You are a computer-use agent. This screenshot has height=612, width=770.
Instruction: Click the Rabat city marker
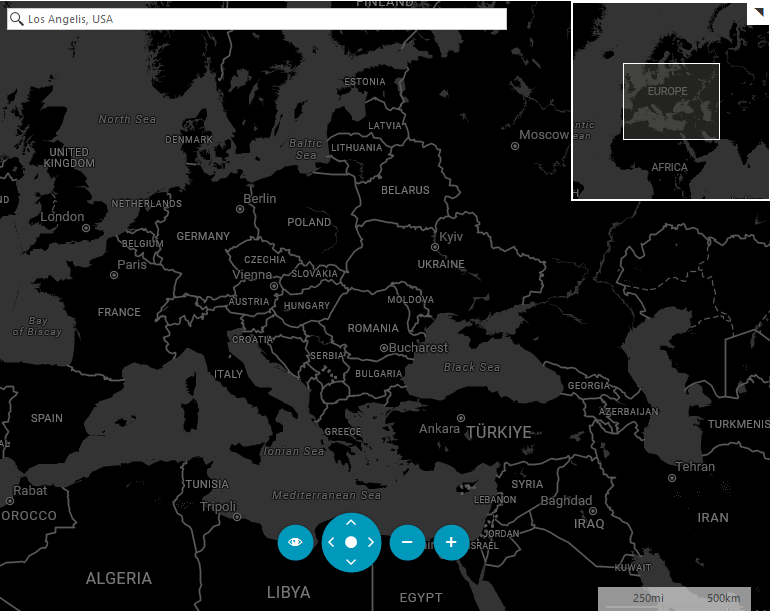tap(10, 501)
